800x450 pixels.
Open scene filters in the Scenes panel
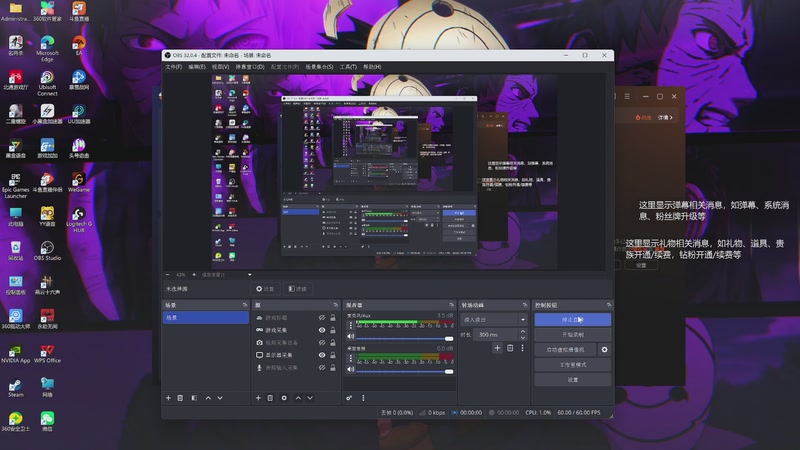pos(194,398)
